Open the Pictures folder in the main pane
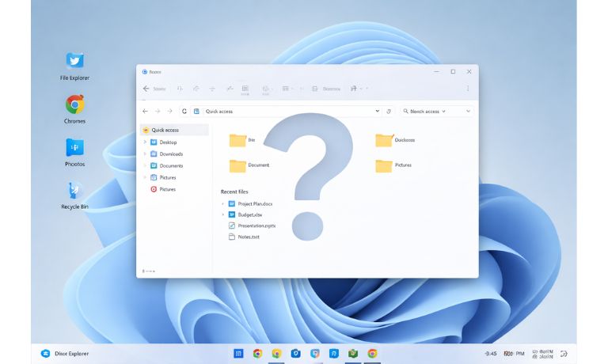The image size is (608, 364). point(393,165)
